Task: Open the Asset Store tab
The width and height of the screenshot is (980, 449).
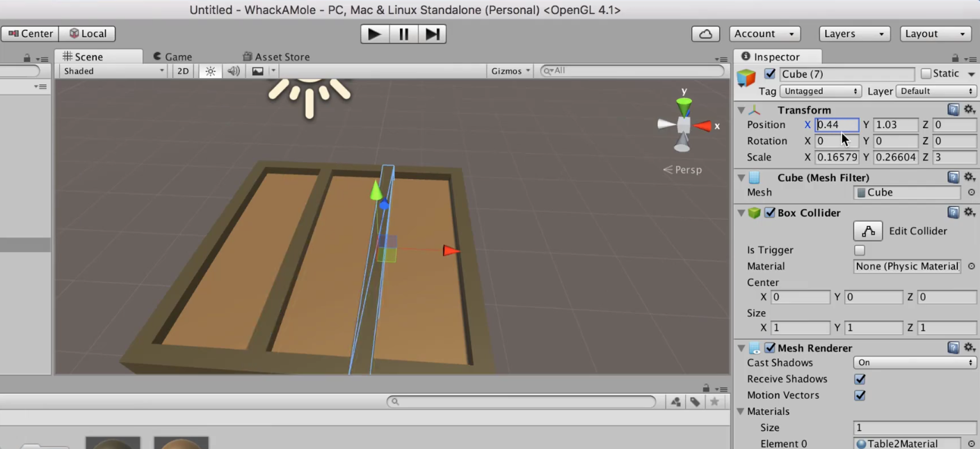Action: coord(275,56)
